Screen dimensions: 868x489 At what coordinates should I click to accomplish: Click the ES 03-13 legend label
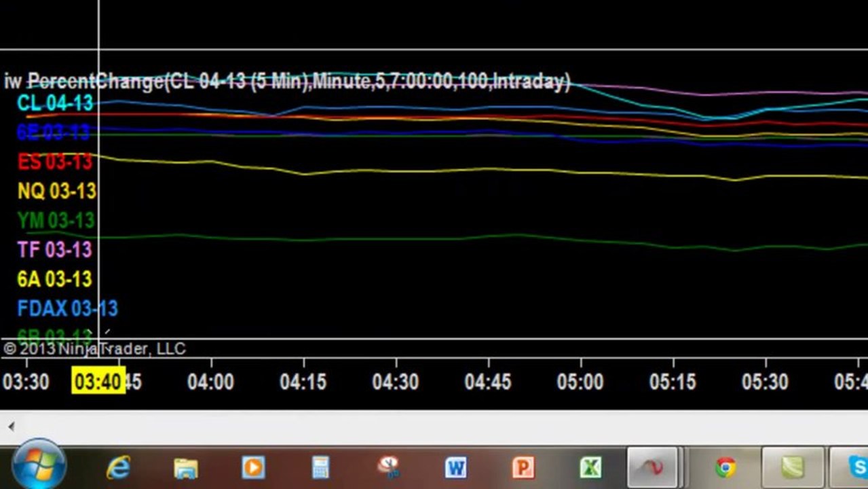(54, 162)
